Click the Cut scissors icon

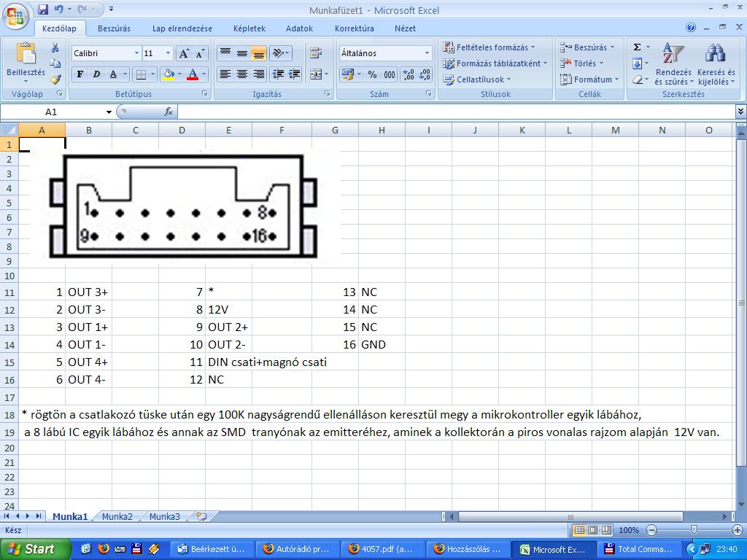click(x=55, y=47)
